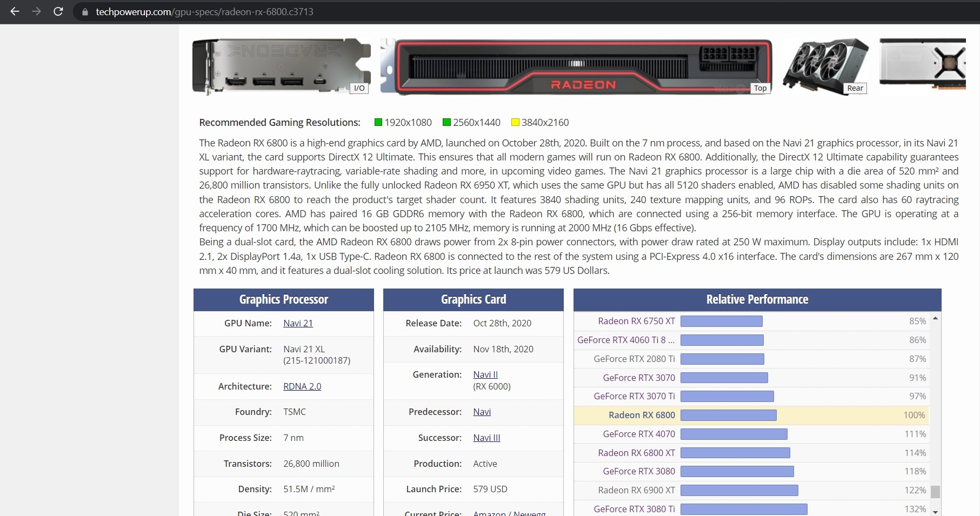
Task: Click the Active production status value
Action: [485, 464]
